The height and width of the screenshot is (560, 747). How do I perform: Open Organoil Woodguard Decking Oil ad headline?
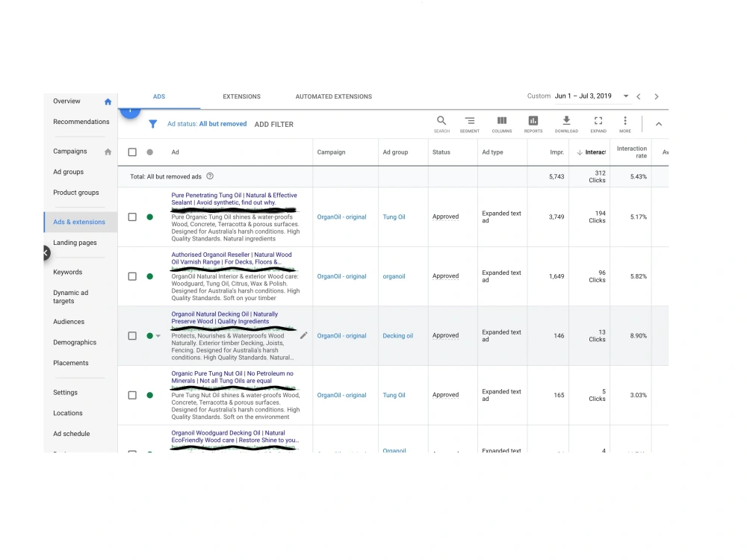[235, 437]
